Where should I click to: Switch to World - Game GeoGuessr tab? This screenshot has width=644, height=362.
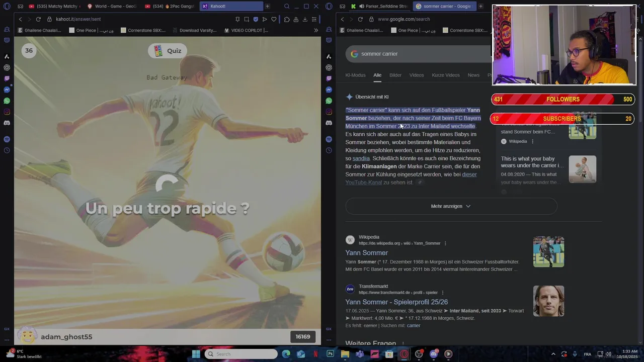112,6
